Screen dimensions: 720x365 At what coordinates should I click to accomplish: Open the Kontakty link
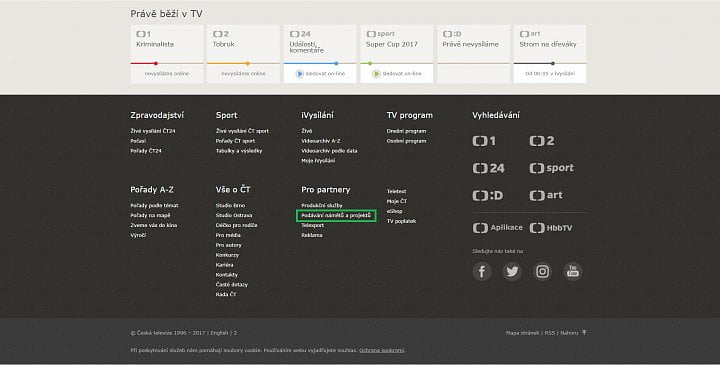click(227, 275)
